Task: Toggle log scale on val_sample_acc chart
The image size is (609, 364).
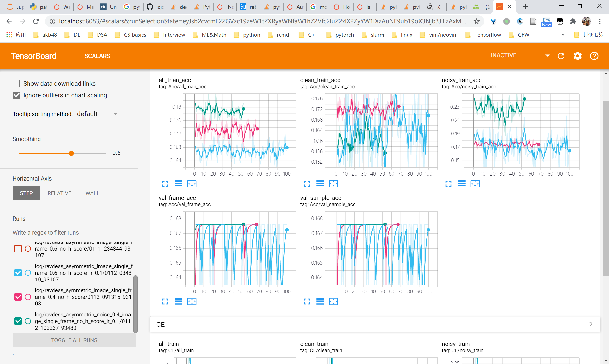Action: click(x=320, y=301)
